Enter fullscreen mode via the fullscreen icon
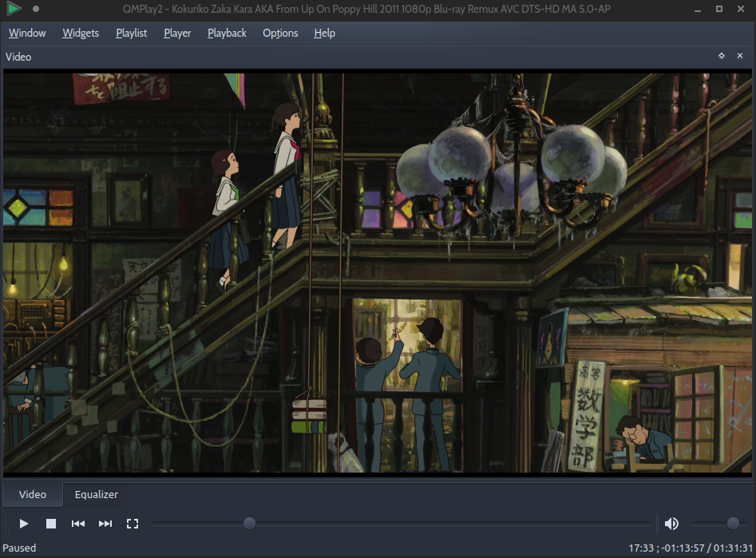Image resolution: width=756 pixels, height=558 pixels. tap(133, 523)
